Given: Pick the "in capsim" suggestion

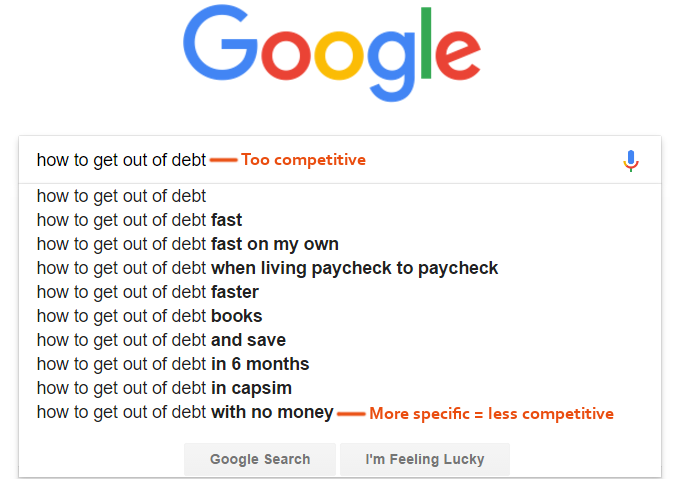Looking at the screenshot, I should point(164,388).
